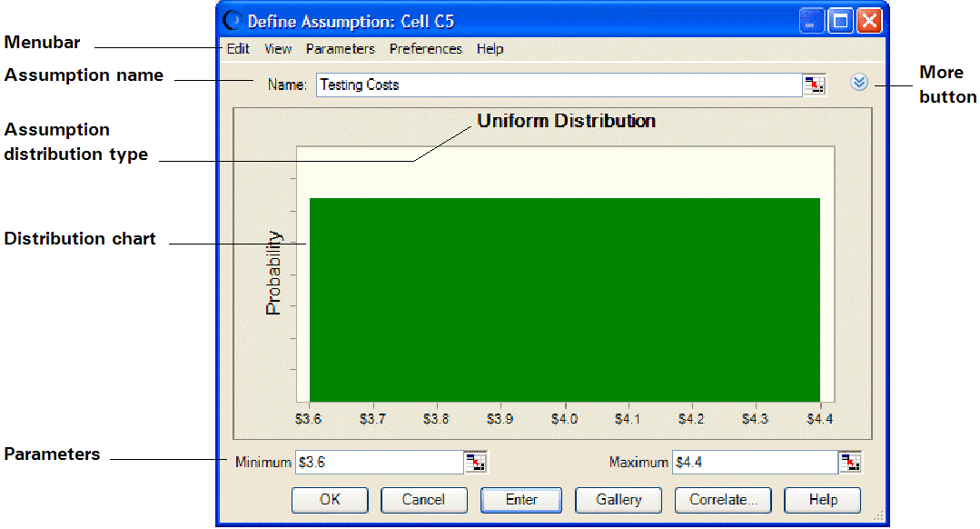The height and width of the screenshot is (529, 980).
Task: Click the Uniform Distribution chart title
Action: [x=566, y=121]
